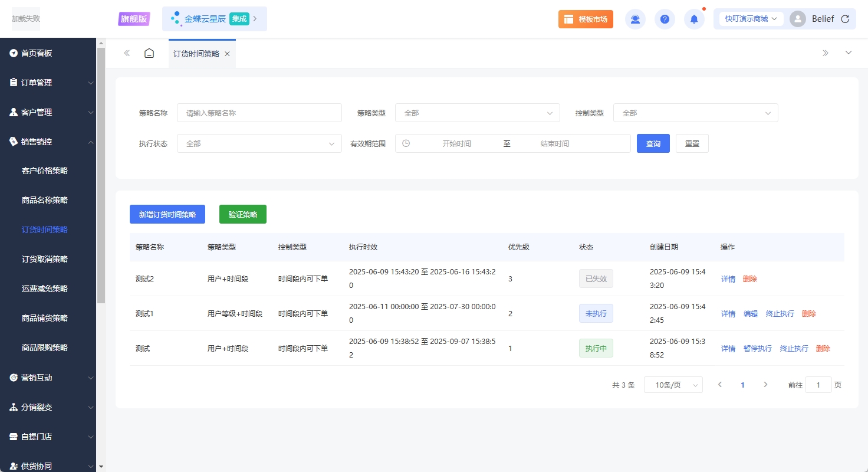The image size is (868, 472).
Task: Click the 销售销控 tag icon
Action: coord(14,142)
